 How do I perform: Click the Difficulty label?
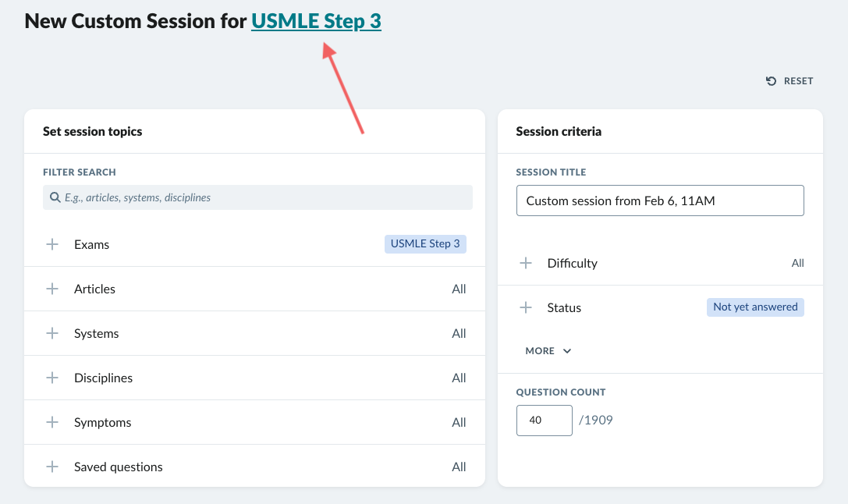click(572, 264)
